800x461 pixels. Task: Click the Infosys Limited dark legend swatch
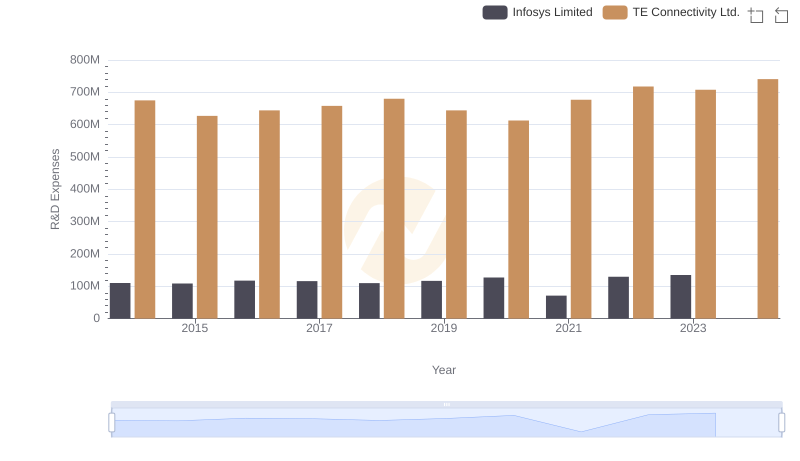click(495, 12)
